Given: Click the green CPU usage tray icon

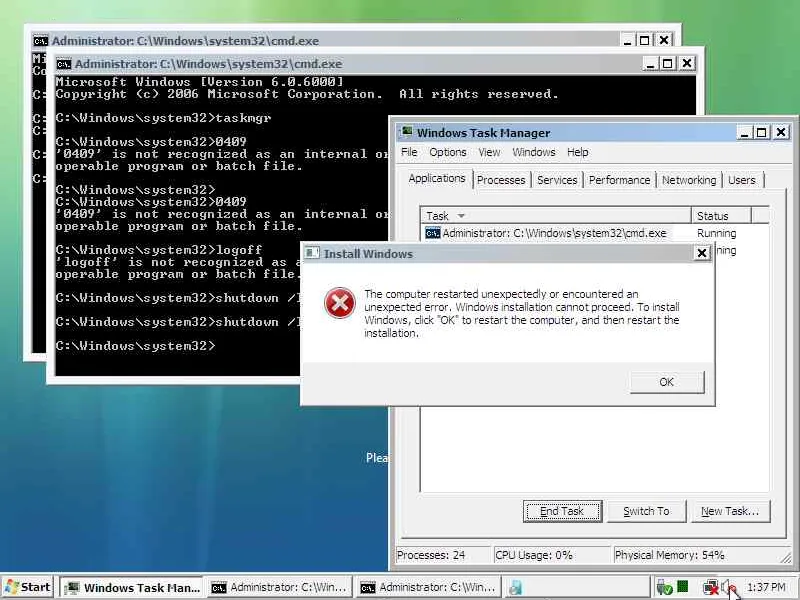Looking at the screenshot, I should [682, 587].
